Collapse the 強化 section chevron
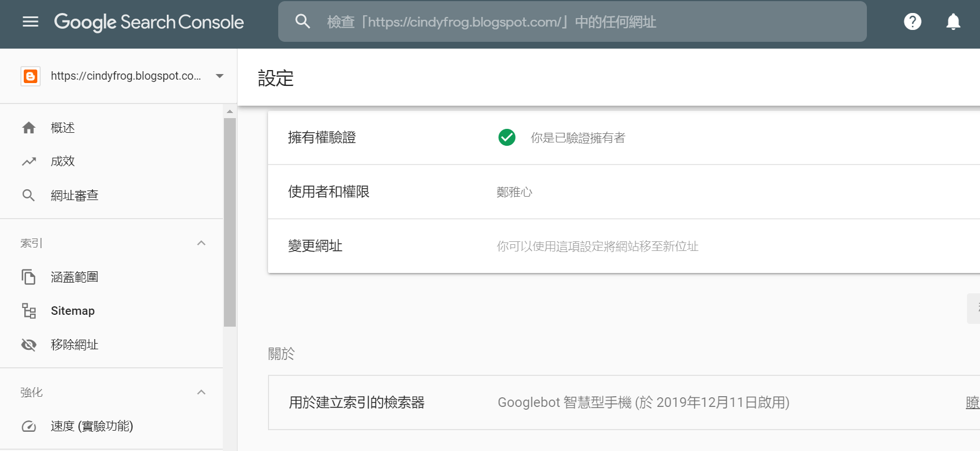Image resolution: width=980 pixels, height=451 pixels. [x=201, y=392]
